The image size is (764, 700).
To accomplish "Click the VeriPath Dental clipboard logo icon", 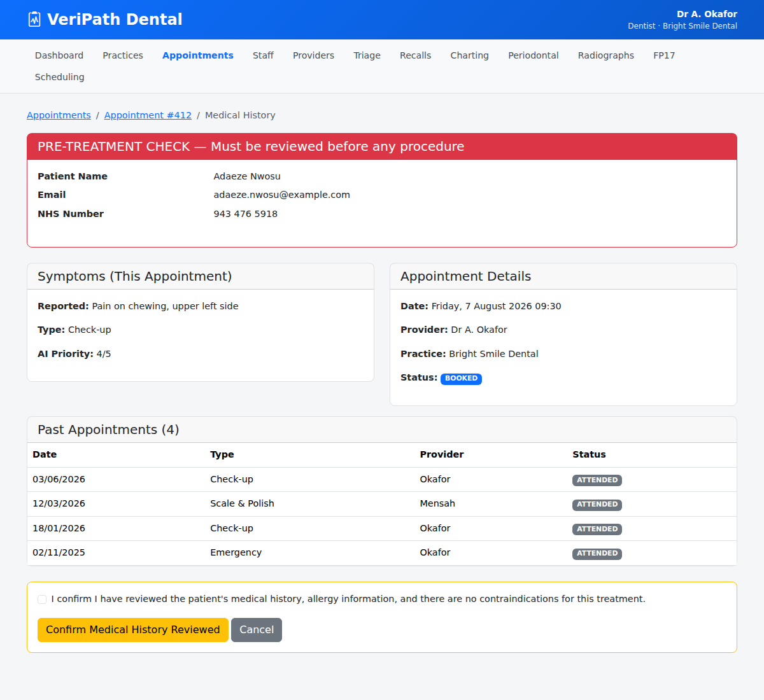I will tap(34, 20).
